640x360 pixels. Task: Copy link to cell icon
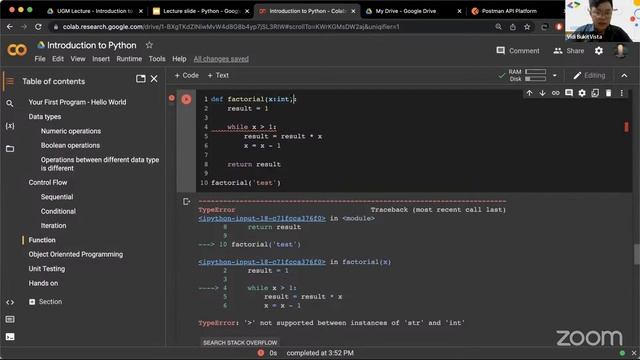click(556, 93)
